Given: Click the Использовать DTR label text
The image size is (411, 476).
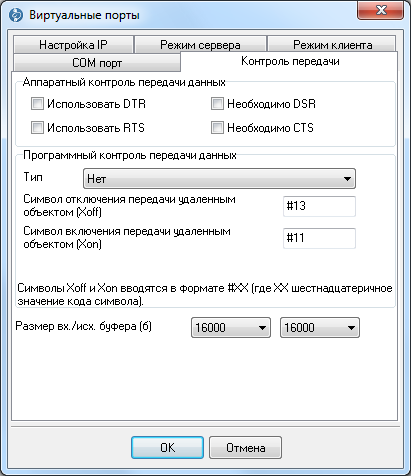Looking at the screenshot, I should 96,104.
